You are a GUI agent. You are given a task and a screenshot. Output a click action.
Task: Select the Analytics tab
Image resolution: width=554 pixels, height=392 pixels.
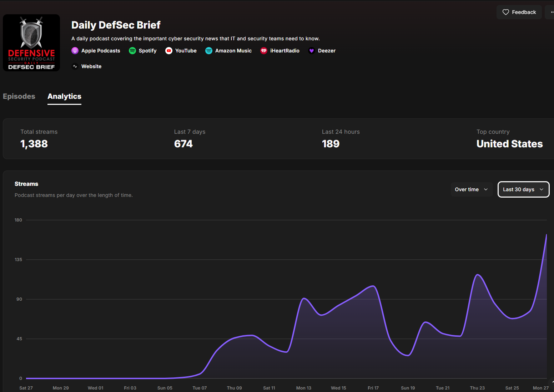64,96
